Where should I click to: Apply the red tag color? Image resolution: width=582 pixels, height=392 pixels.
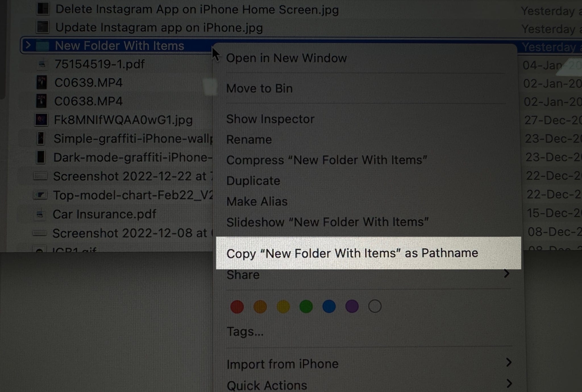coord(237,307)
